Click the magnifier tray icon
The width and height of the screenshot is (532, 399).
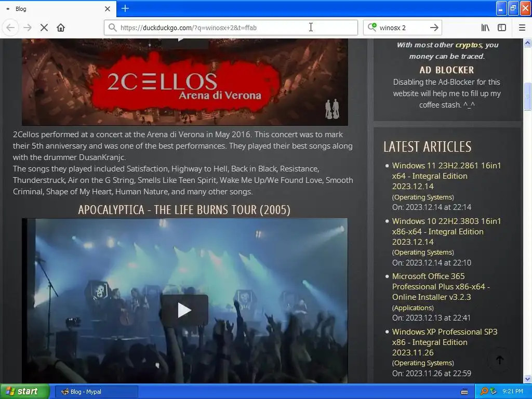[x=484, y=392]
